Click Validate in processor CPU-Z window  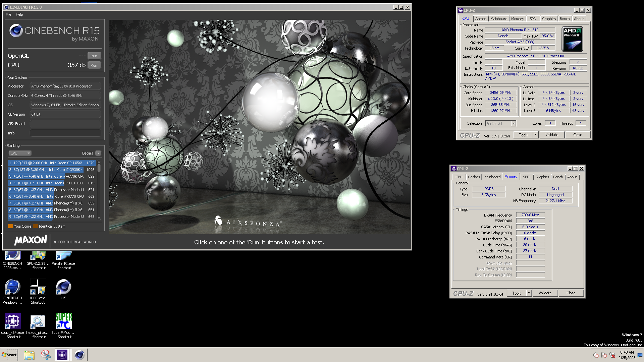tap(552, 135)
